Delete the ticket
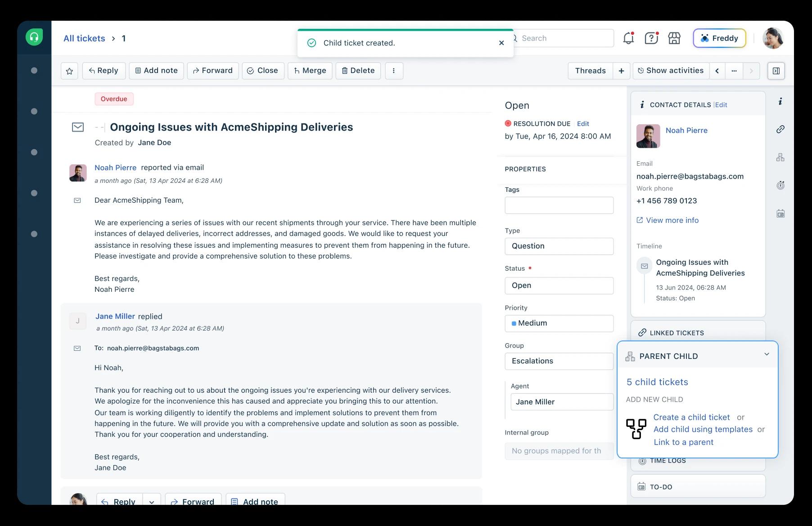This screenshot has width=812, height=526. coord(358,71)
